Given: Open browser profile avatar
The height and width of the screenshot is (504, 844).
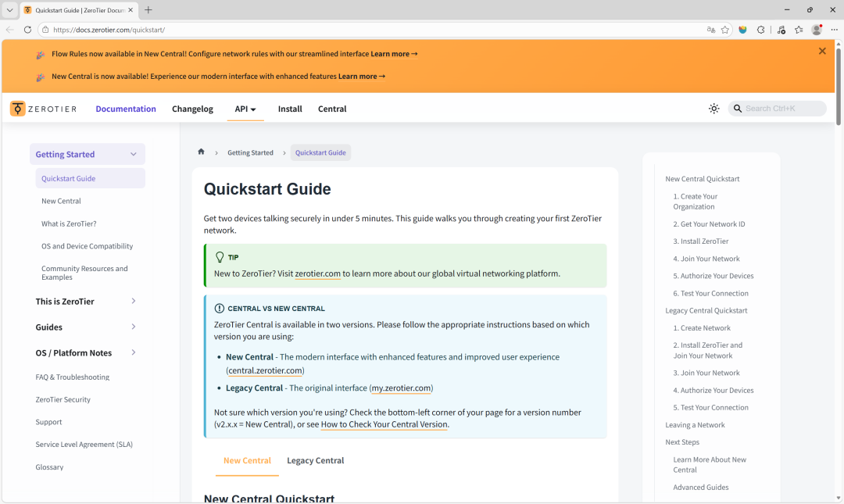Looking at the screenshot, I should pos(817,30).
